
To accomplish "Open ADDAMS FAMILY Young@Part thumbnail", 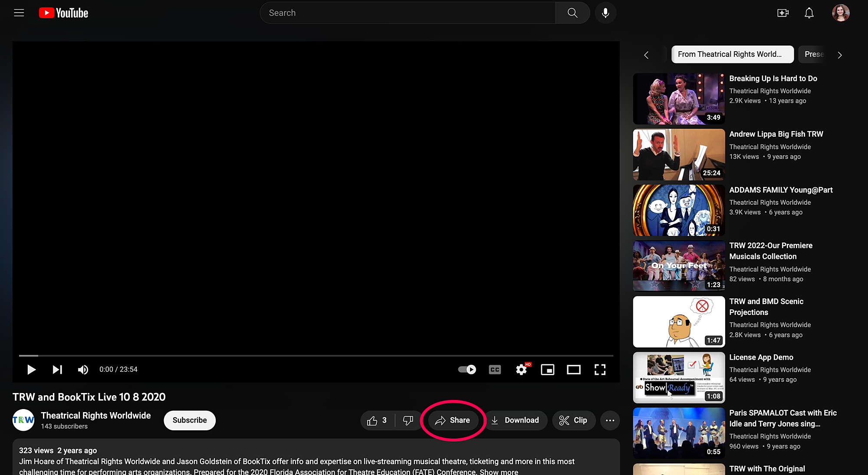I will point(679,210).
